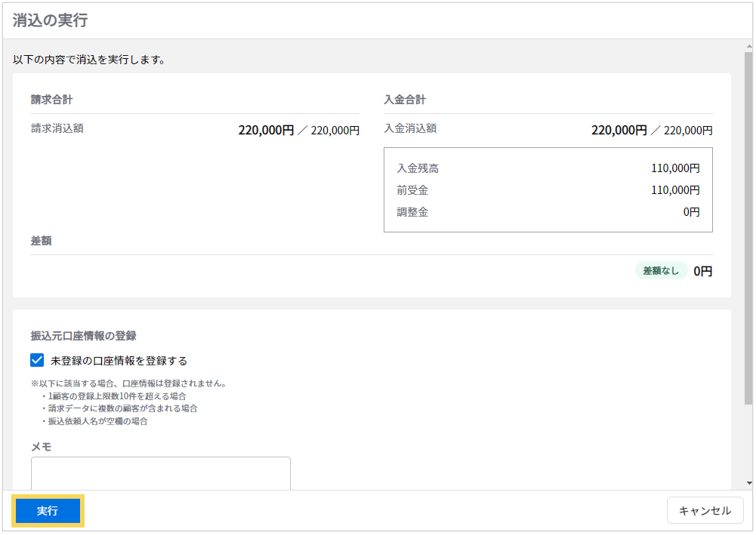Click the 実行 button

pyautogui.click(x=48, y=511)
